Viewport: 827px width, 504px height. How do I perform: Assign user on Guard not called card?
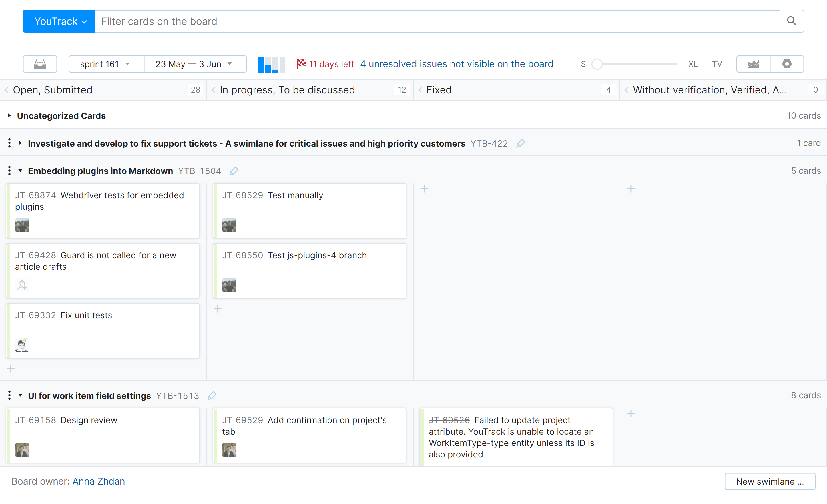click(22, 285)
